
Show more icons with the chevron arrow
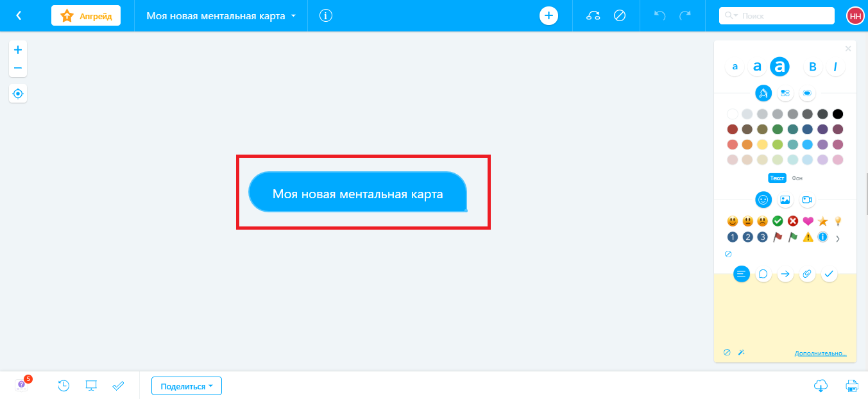(838, 239)
